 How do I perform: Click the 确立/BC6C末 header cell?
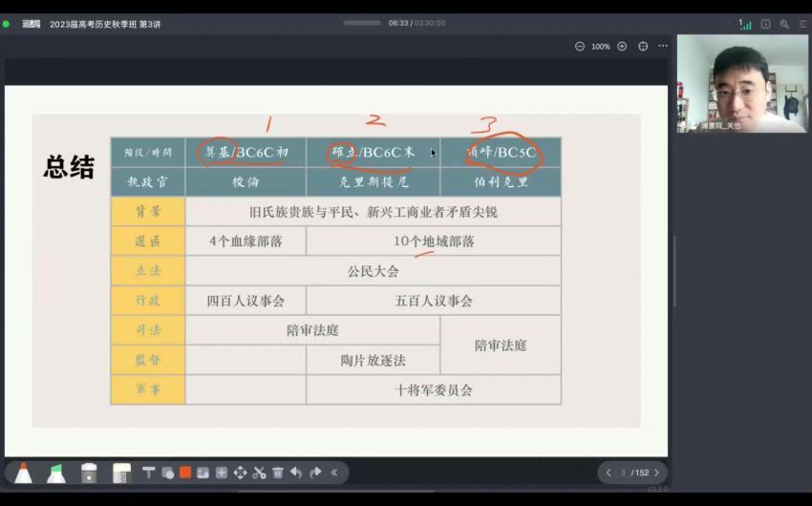point(374,153)
